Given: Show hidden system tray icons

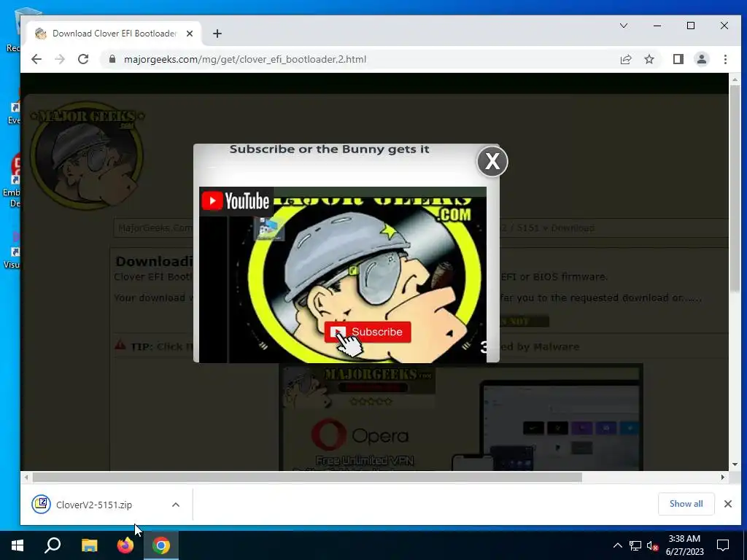Looking at the screenshot, I should 617,545.
